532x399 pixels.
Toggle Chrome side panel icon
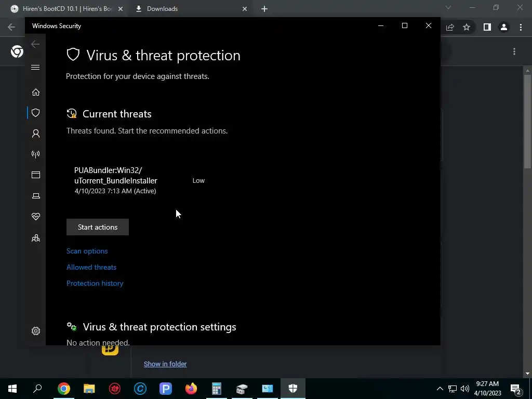click(487, 27)
